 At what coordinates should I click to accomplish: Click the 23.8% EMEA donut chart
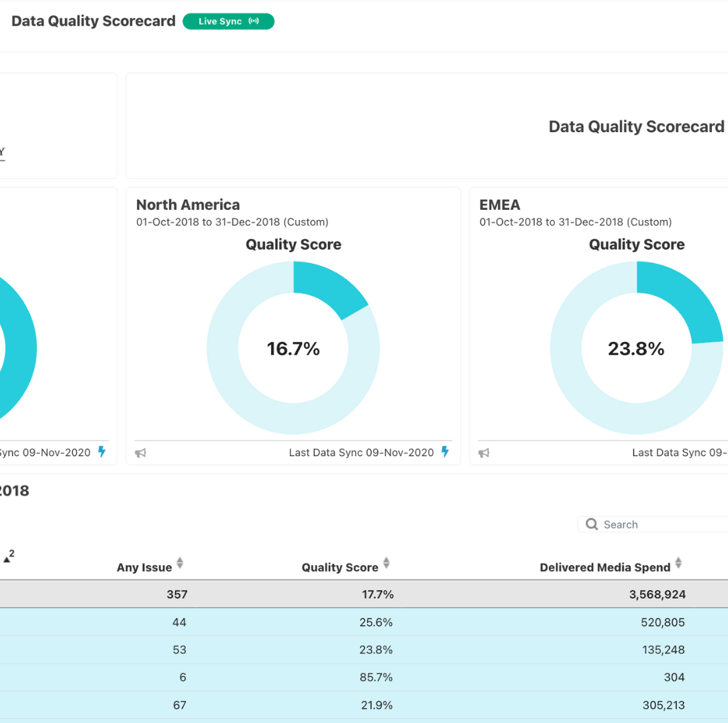click(x=636, y=348)
